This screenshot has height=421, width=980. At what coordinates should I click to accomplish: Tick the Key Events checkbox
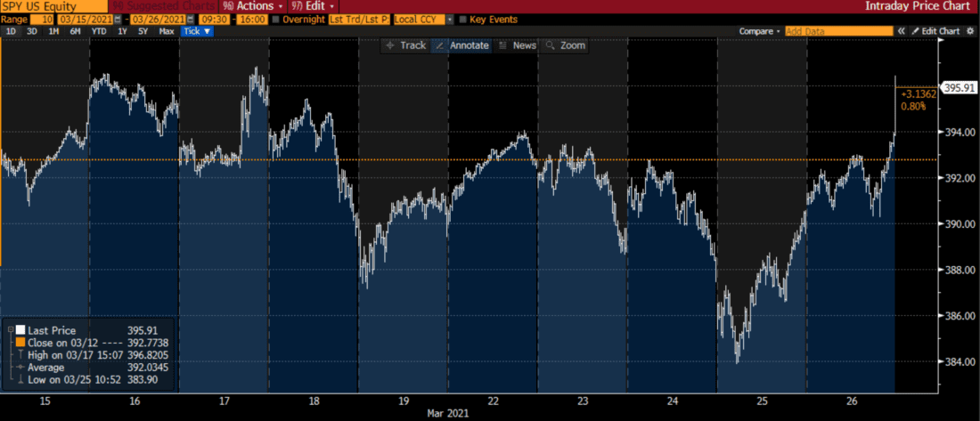[x=462, y=19]
